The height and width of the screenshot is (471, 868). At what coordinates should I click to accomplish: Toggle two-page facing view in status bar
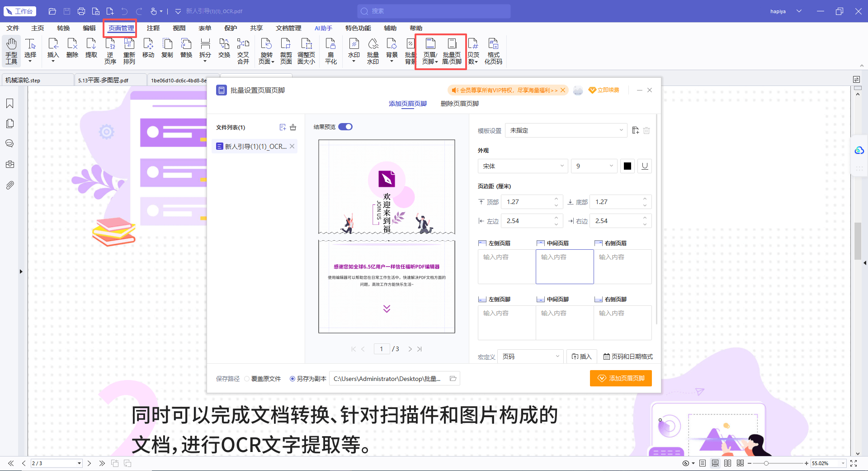[x=727, y=463]
